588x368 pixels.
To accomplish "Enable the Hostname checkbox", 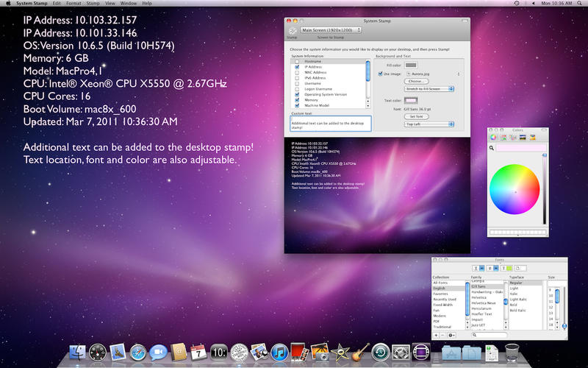I will (x=297, y=61).
